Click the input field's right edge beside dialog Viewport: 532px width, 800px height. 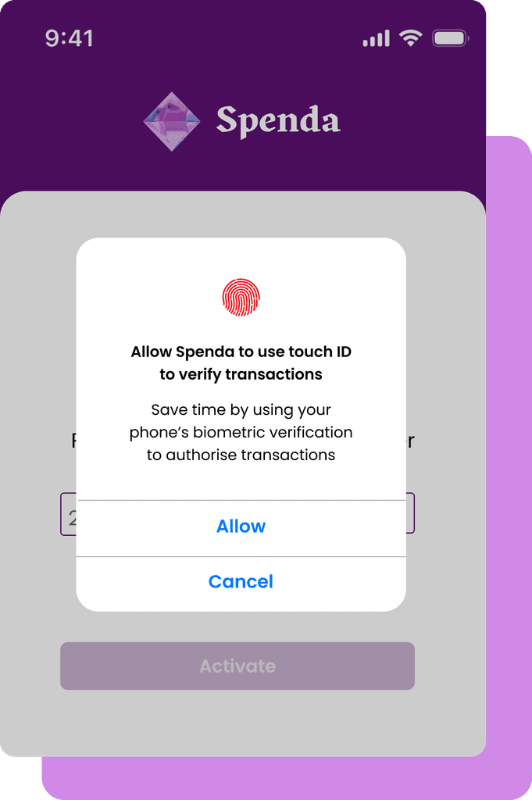click(x=410, y=512)
